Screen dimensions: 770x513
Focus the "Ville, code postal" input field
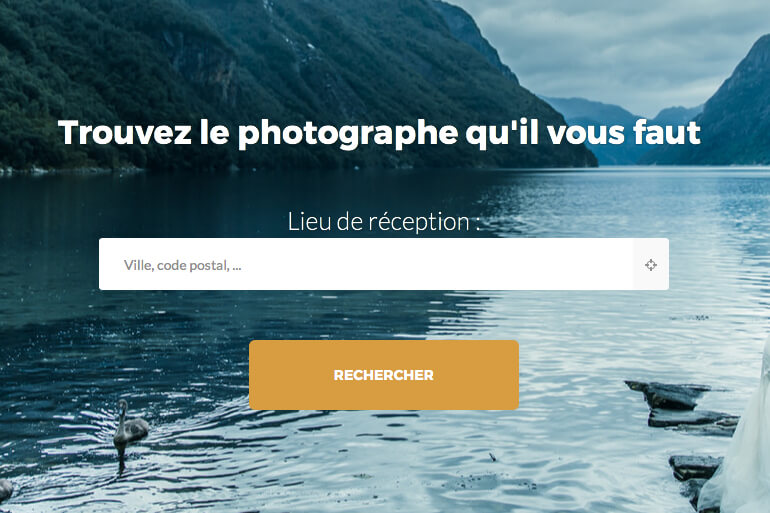click(x=366, y=264)
